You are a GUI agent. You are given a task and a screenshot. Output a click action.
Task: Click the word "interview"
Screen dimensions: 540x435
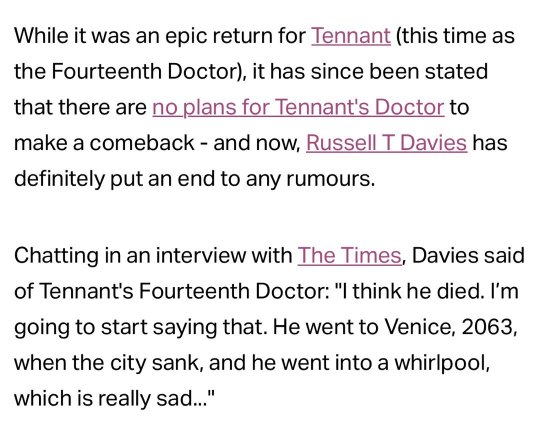tap(201, 256)
